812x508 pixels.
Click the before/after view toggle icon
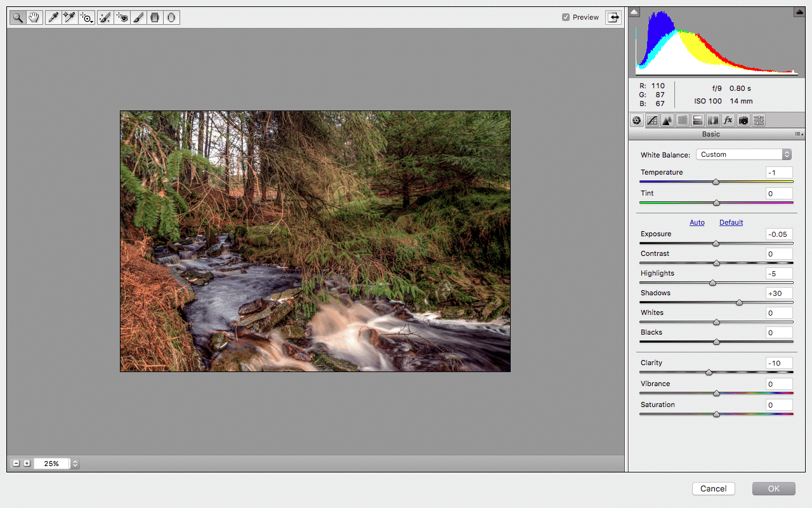point(613,17)
